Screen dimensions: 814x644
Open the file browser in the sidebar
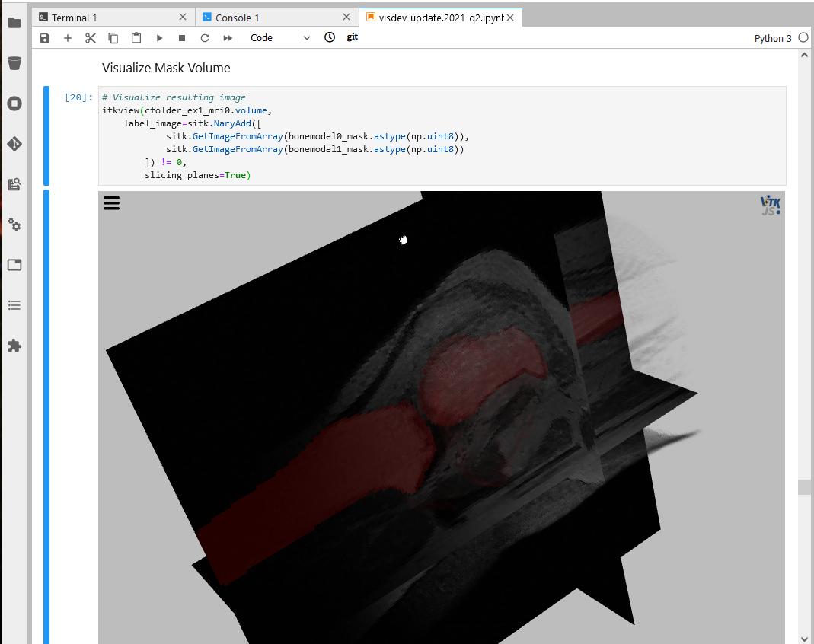tap(14, 23)
